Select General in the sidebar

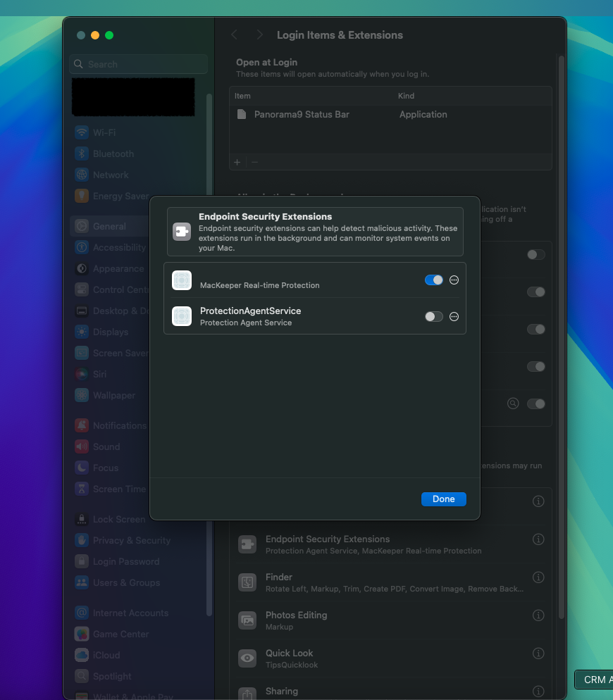click(109, 226)
